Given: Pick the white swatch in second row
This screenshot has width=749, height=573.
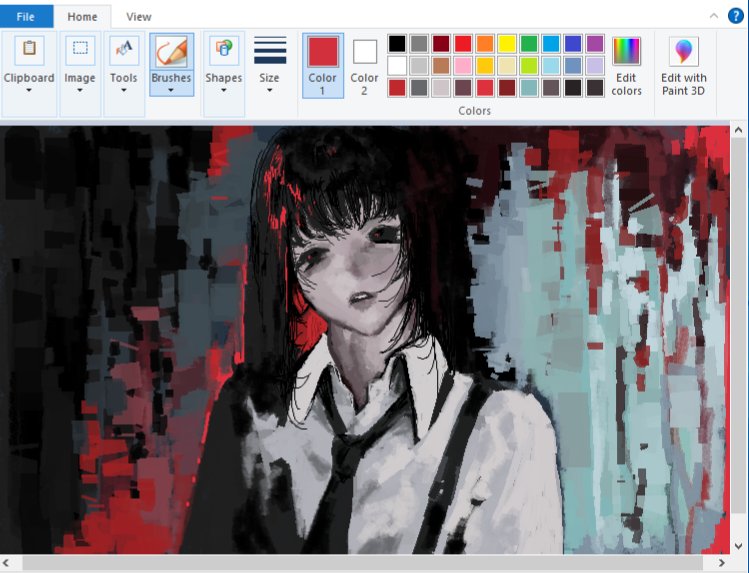Looking at the screenshot, I should 397,65.
